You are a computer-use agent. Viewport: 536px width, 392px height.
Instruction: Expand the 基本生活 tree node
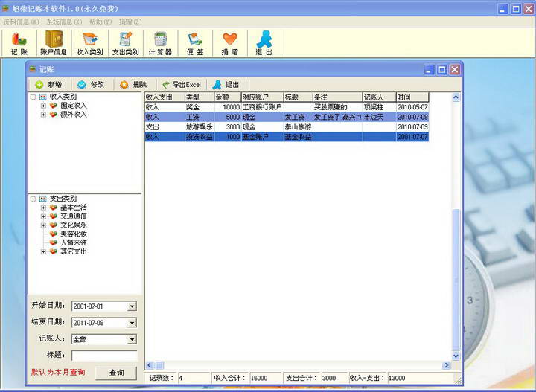tap(43, 208)
